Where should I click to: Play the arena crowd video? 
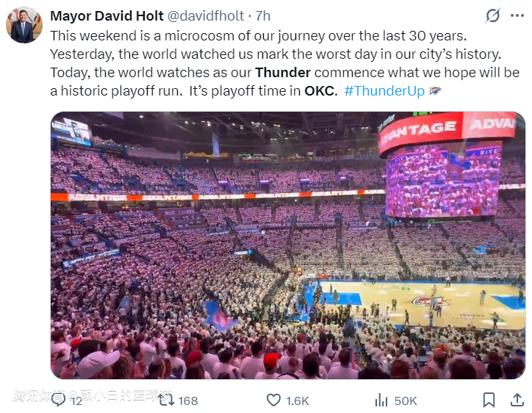287,245
